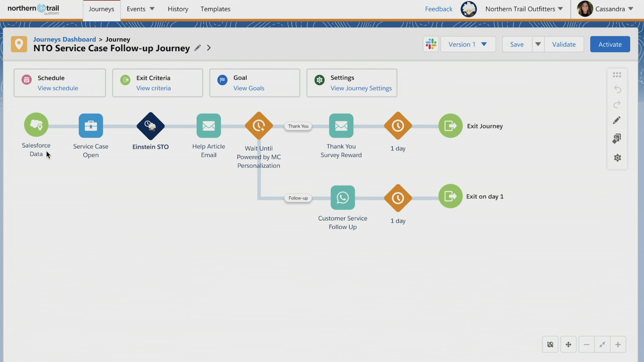Click Cassandra's profile photo
Screen dimensions: 644x362
[585, 9]
